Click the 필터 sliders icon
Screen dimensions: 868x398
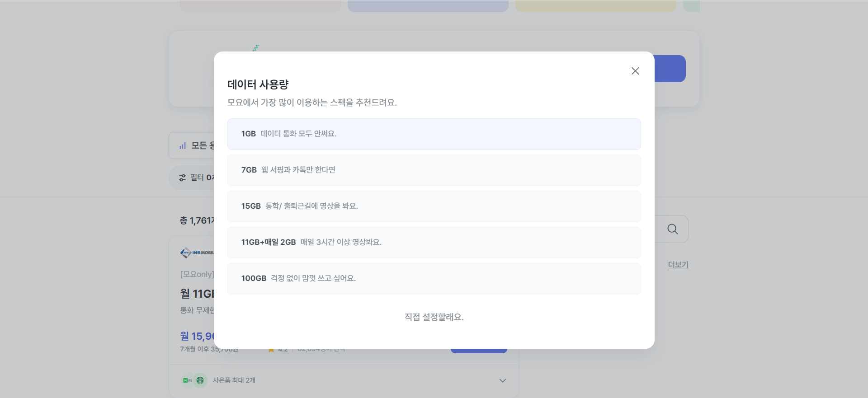point(183,178)
